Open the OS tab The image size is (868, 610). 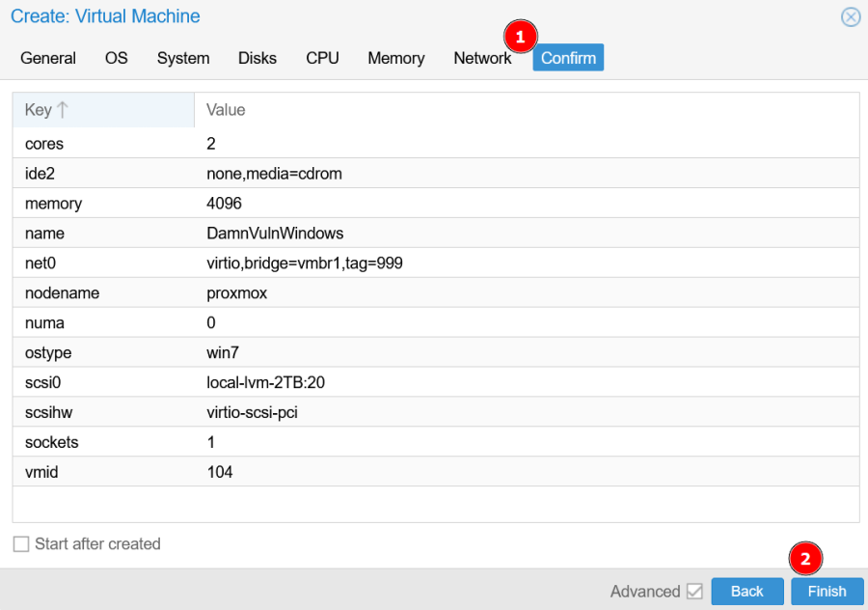(116, 58)
